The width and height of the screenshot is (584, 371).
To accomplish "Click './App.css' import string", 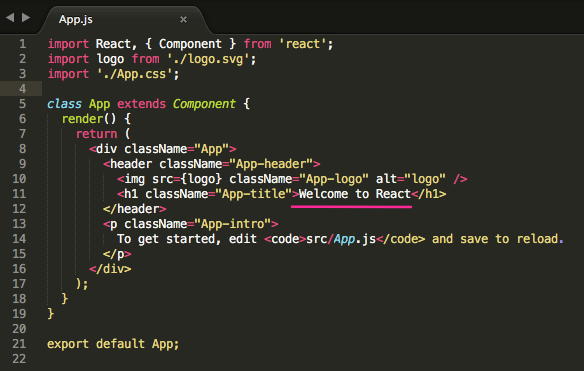I will click(135, 74).
